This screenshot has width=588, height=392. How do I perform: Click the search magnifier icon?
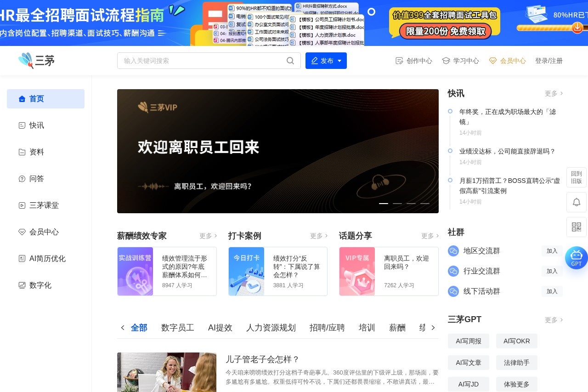pyautogui.click(x=290, y=61)
